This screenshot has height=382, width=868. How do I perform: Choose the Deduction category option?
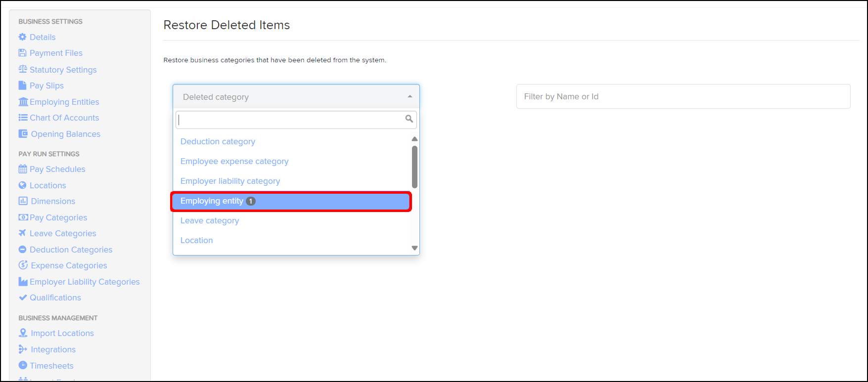(218, 142)
